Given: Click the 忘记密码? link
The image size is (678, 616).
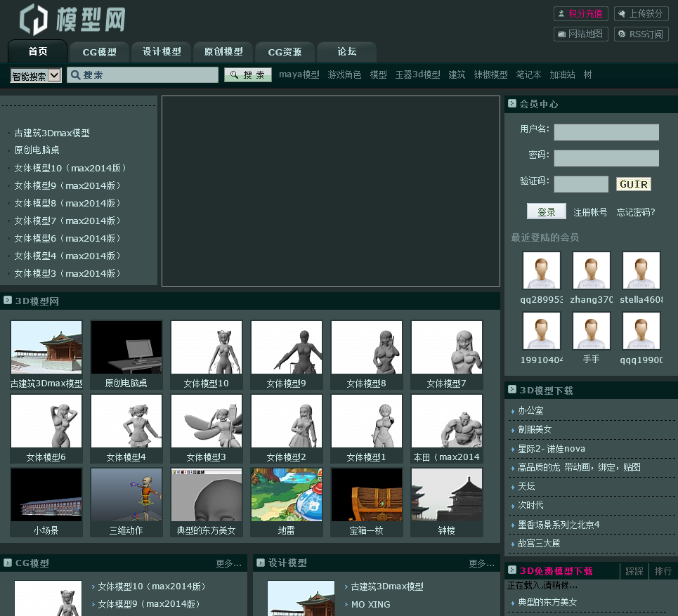Looking at the screenshot, I should point(635,212).
